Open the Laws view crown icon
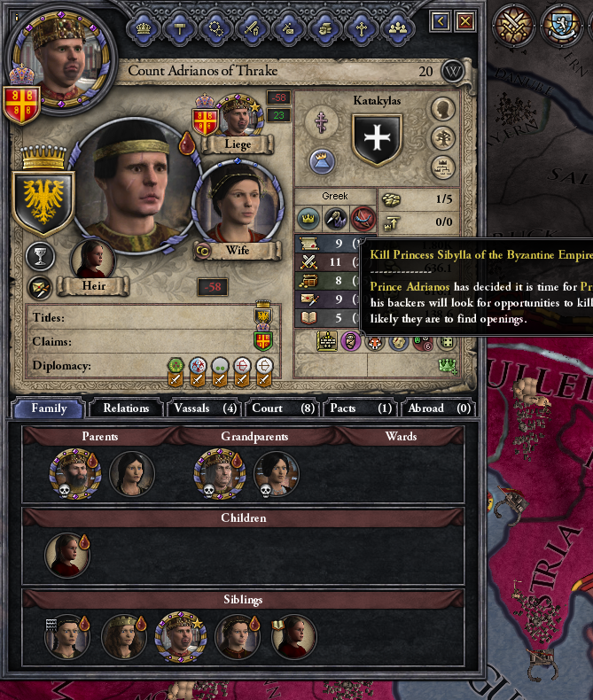 pyautogui.click(x=144, y=28)
